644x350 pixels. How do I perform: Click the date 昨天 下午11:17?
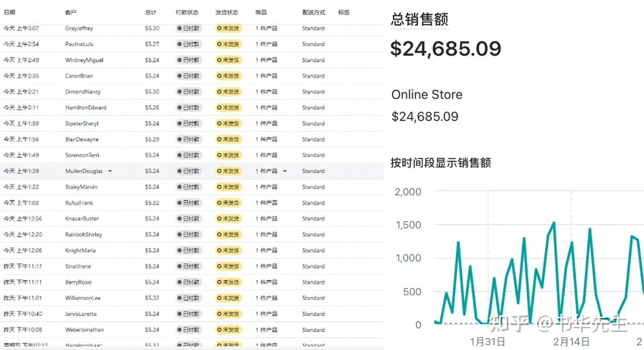[23, 266]
